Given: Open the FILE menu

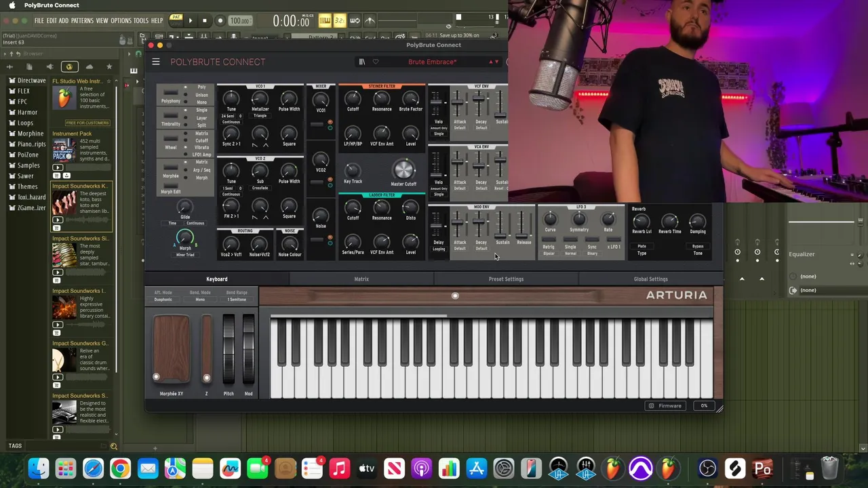Looking at the screenshot, I should (39, 21).
